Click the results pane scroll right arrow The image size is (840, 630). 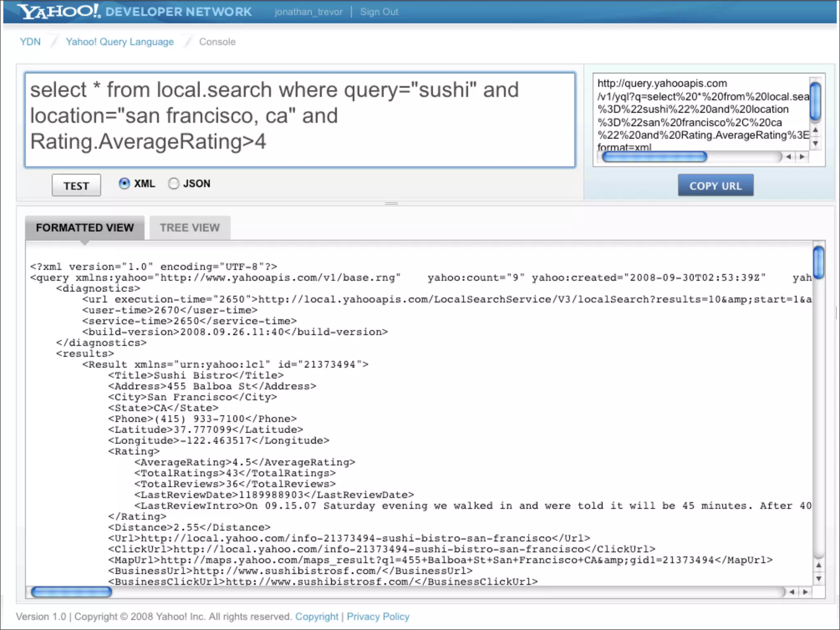(x=805, y=592)
